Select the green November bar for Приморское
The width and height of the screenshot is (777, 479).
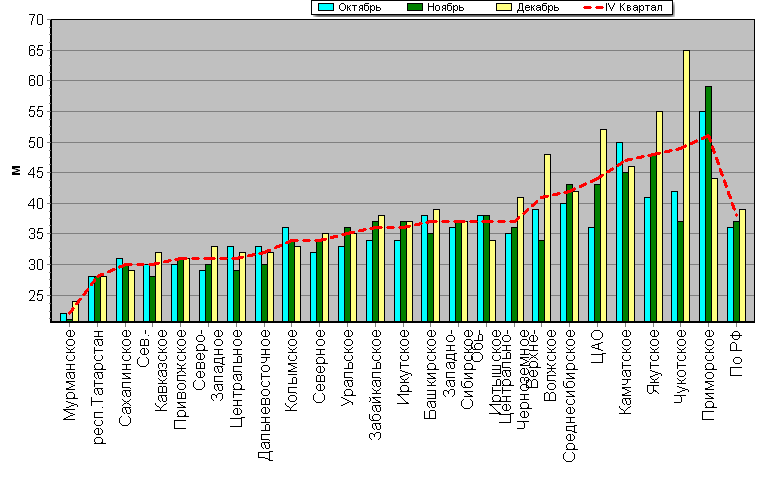[708, 204]
